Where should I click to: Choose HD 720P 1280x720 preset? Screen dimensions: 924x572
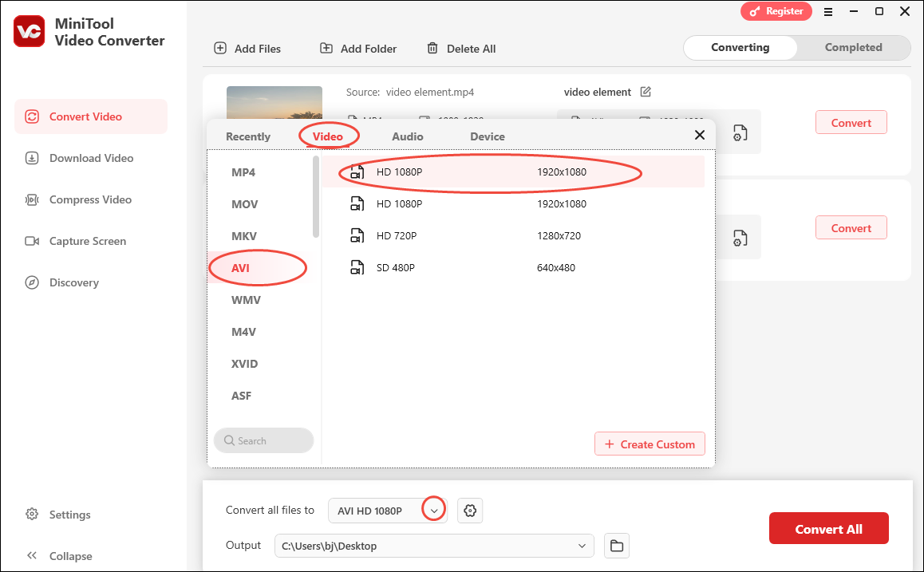[x=513, y=235]
